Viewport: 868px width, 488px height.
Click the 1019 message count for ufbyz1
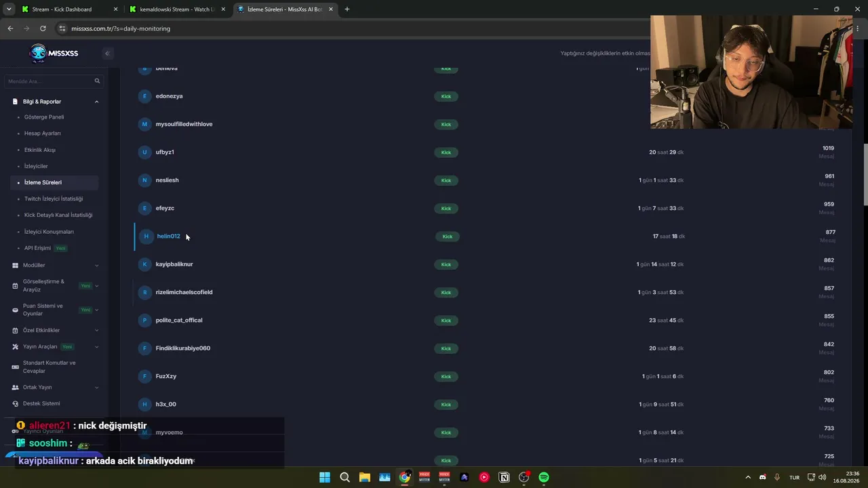pos(828,148)
